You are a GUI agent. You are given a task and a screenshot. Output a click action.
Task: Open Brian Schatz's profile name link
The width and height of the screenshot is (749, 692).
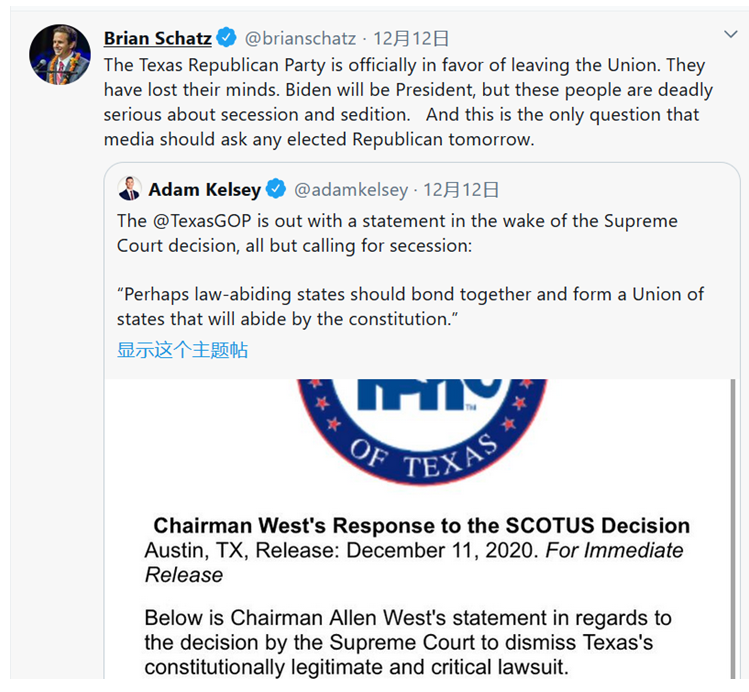pyautogui.click(x=157, y=39)
